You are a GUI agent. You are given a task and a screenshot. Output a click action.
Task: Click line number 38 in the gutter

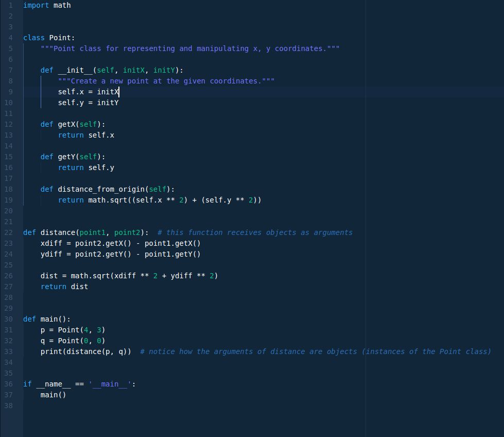[x=9, y=406]
